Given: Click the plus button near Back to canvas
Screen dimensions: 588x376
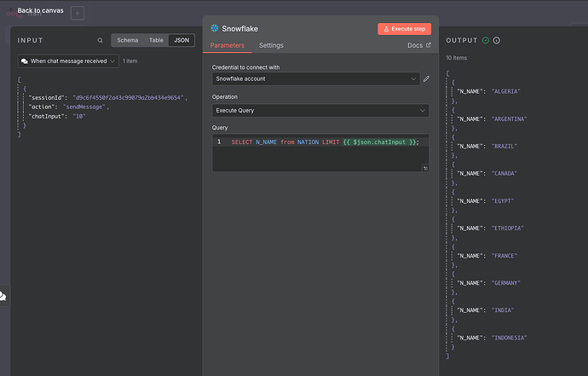Looking at the screenshot, I should 78,14.
